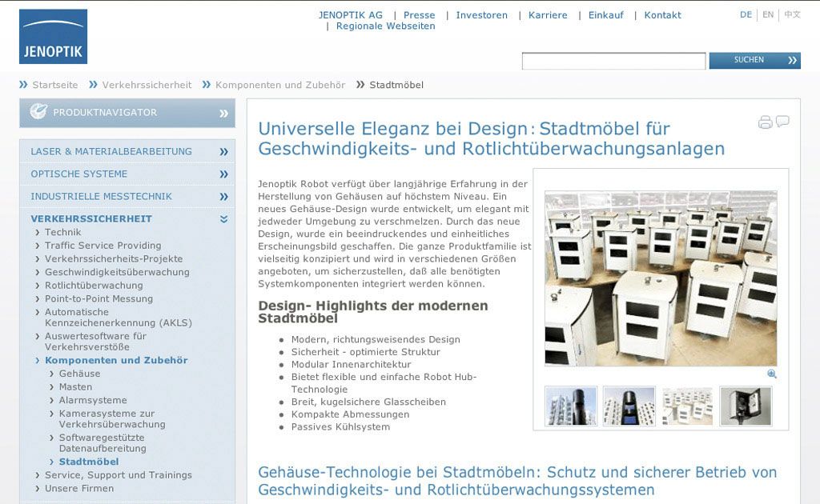Click the Suchen search button
This screenshot has height=504, width=820.
pyautogui.click(x=754, y=60)
